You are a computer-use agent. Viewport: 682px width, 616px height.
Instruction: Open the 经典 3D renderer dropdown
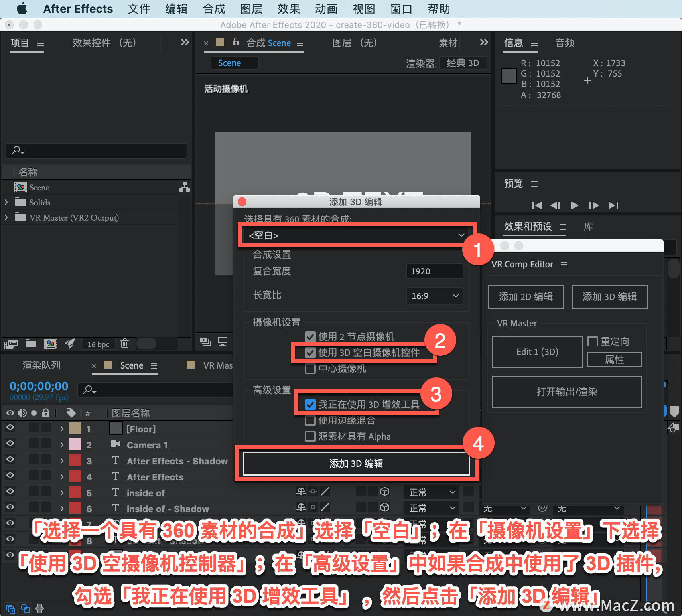click(463, 63)
